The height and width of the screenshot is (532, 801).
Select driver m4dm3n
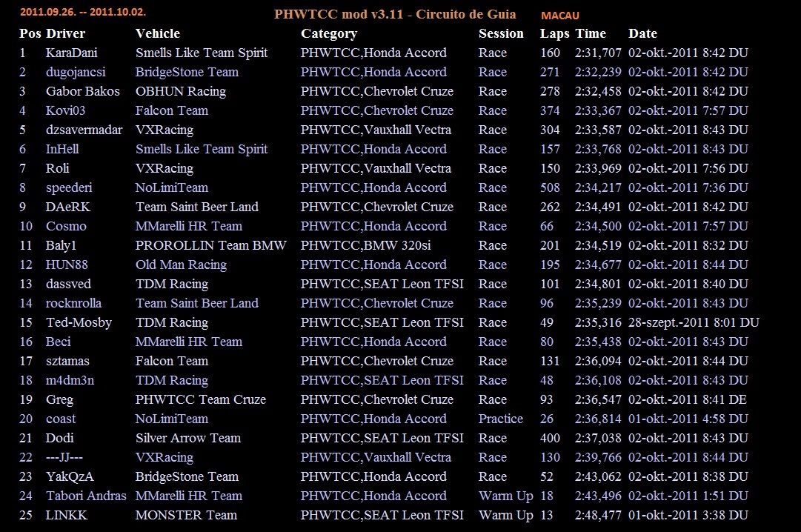pyautogui.click(x=70, y=381)
